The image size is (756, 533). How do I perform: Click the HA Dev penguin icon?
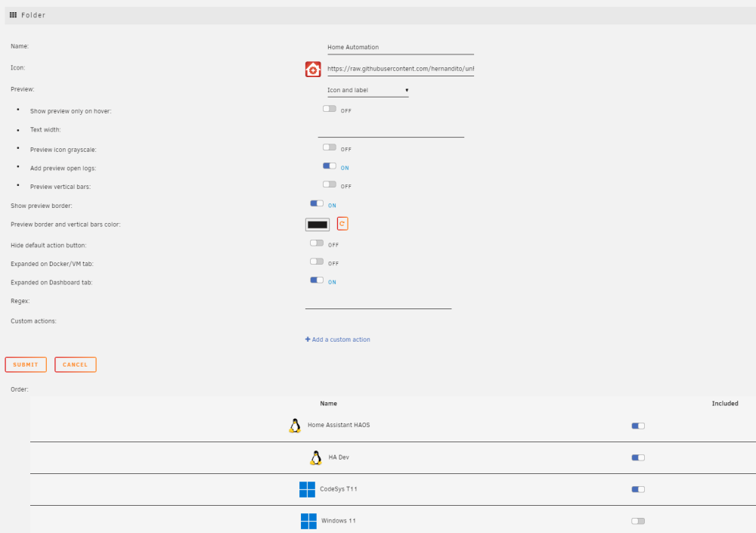point(316,457)
